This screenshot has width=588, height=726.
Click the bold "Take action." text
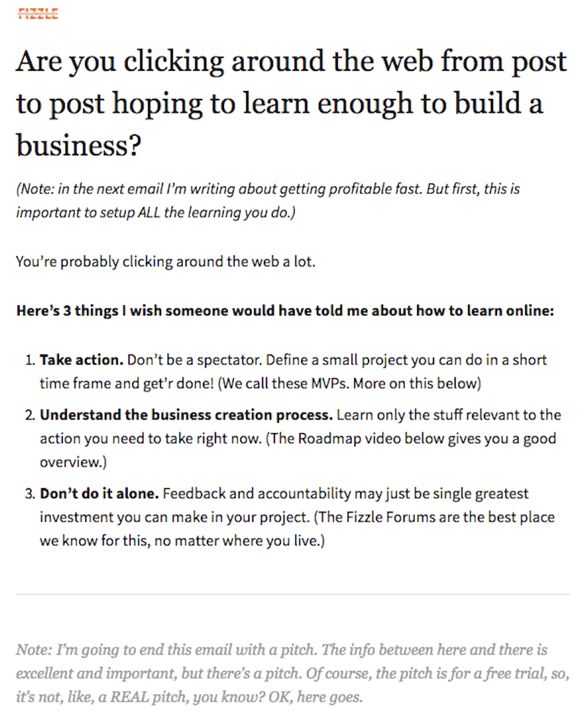[x=81, y=360]
